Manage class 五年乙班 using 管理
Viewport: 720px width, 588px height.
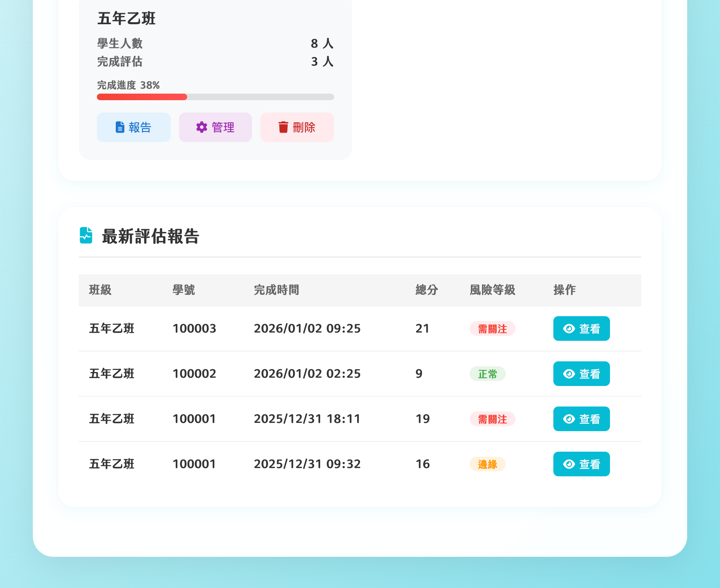click(x=215, y=127)
